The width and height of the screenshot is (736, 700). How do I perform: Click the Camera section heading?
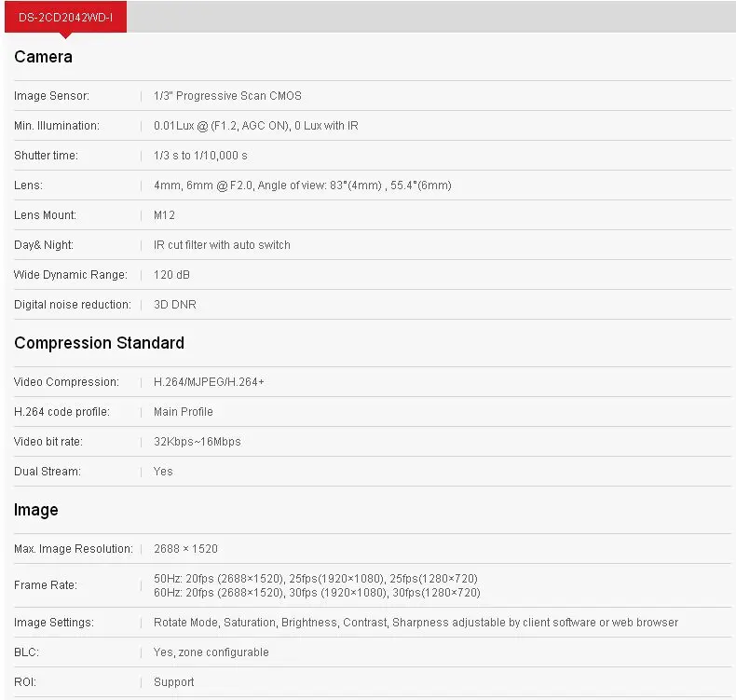coord(43,57)
